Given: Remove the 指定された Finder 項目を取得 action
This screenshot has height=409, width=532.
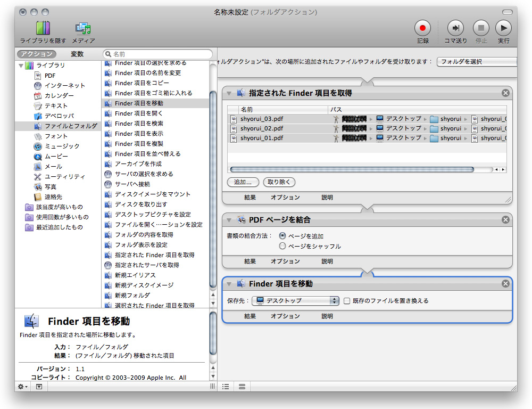Looking at the screenshot, I should [505, 93].
